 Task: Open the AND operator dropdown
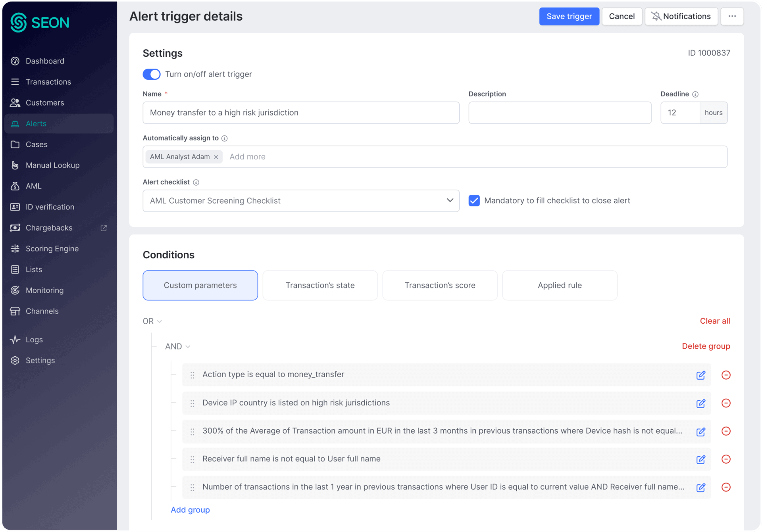(x=178, y=347)
